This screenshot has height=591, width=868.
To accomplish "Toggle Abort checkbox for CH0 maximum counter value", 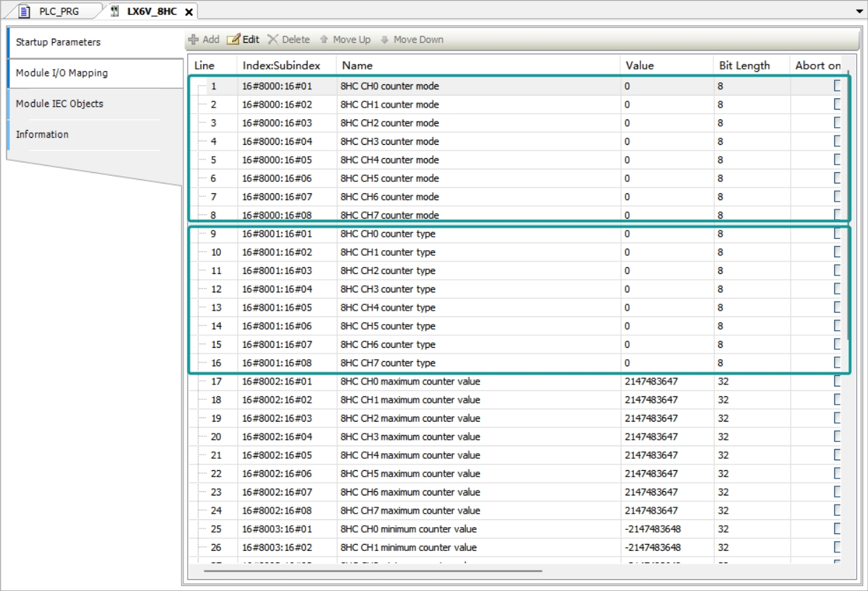I will point(837,382).
